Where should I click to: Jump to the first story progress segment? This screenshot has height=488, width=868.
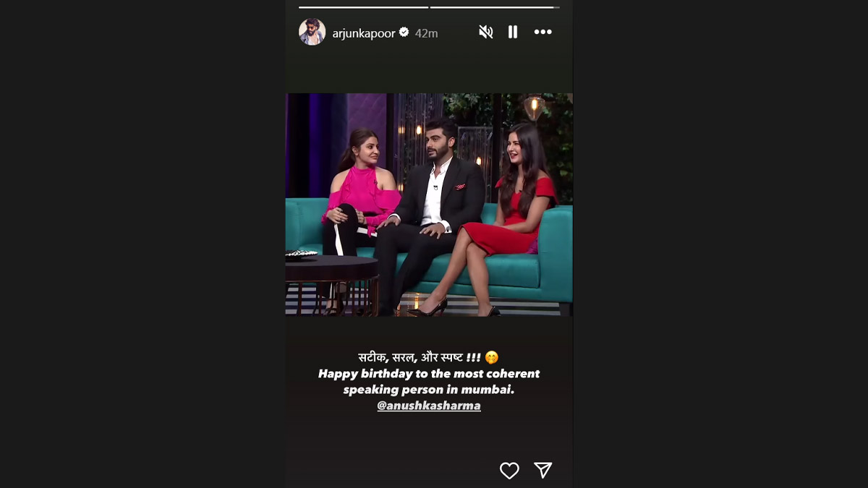tap(364, 7)
